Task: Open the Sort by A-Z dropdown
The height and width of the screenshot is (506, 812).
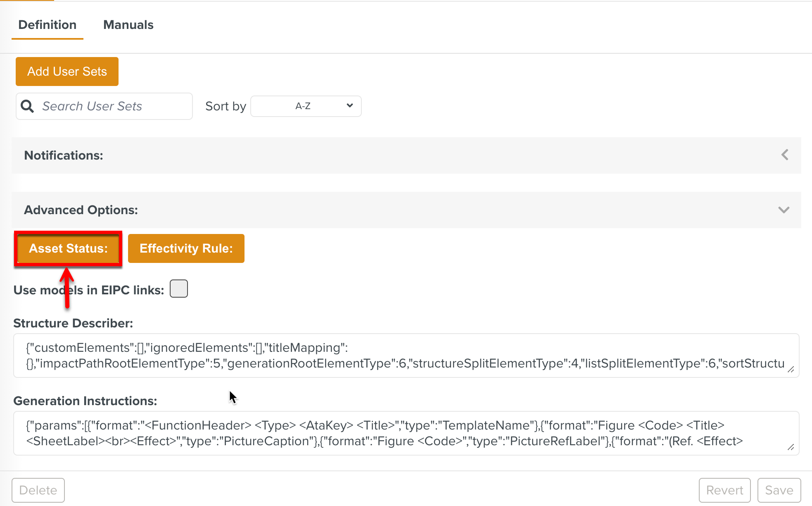Action: (x=306, y=106)
